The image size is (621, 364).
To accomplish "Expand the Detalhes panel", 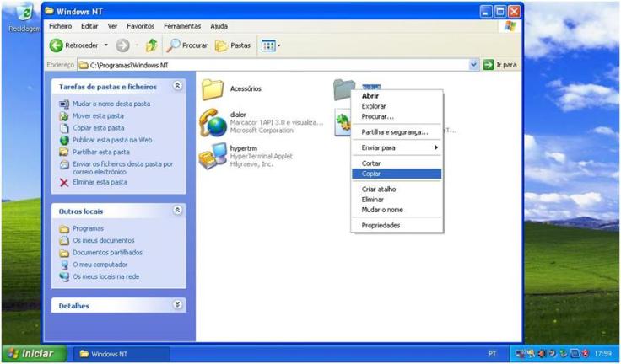I will coord(177,305).
